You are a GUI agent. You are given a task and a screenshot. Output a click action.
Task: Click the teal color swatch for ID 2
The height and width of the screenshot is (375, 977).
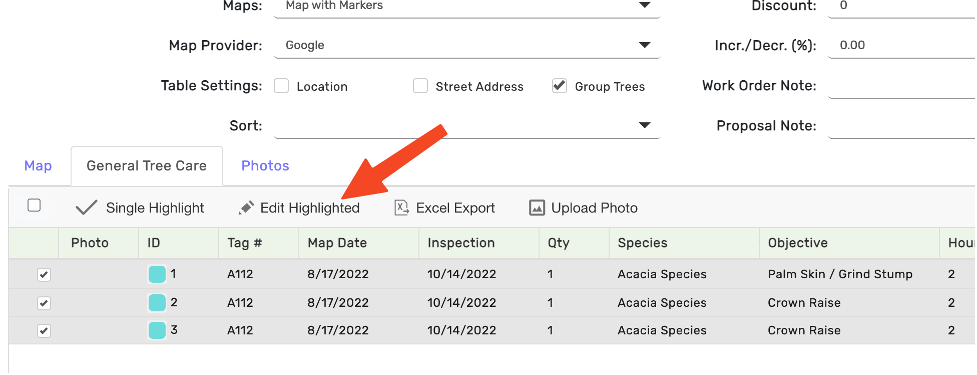pos(157,303)
